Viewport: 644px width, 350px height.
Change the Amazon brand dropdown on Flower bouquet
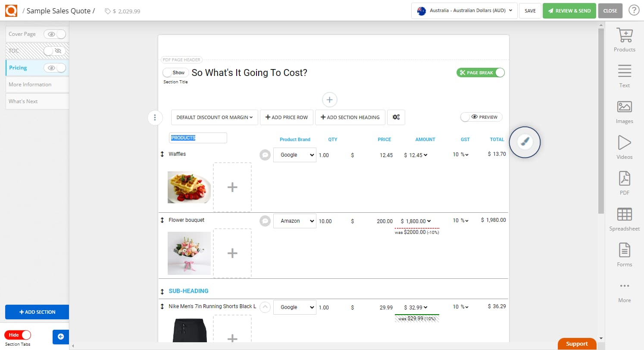pos(294,221)
